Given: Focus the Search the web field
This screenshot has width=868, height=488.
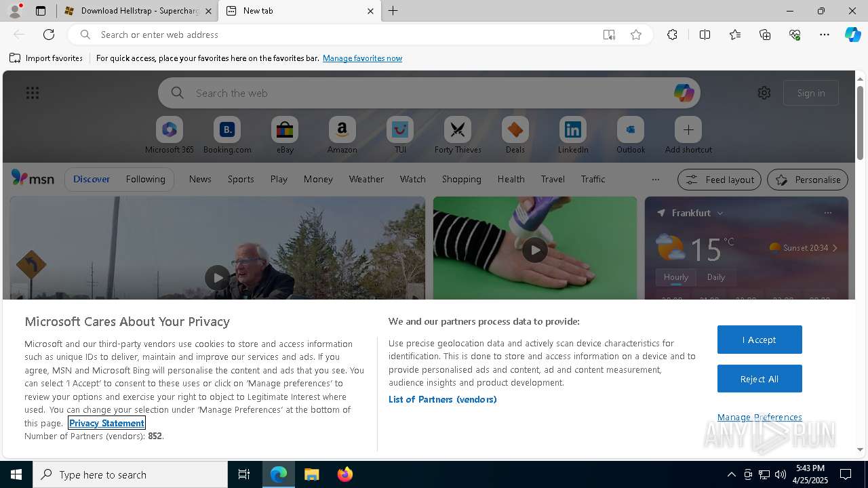Looking at the screenshot, I should (429, 93).
